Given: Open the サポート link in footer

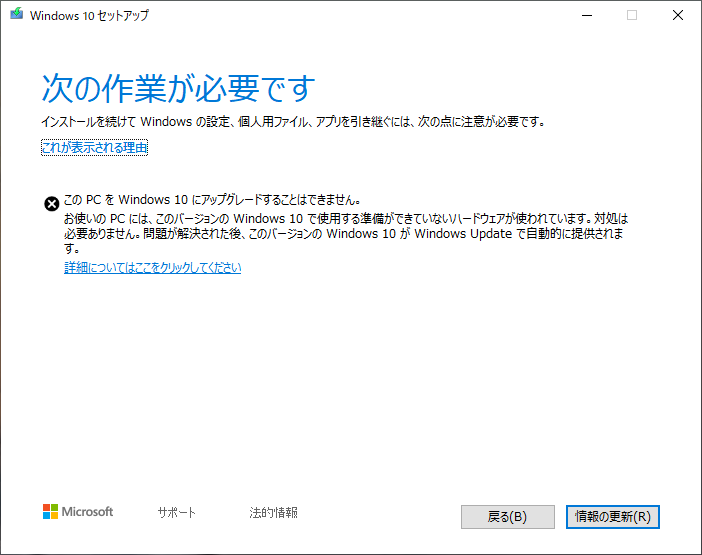Looking at the screenshot, I should point(177,513).
